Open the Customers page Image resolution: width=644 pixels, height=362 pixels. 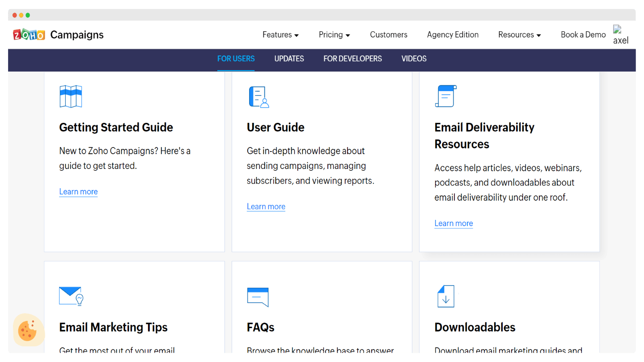point(389,35)
